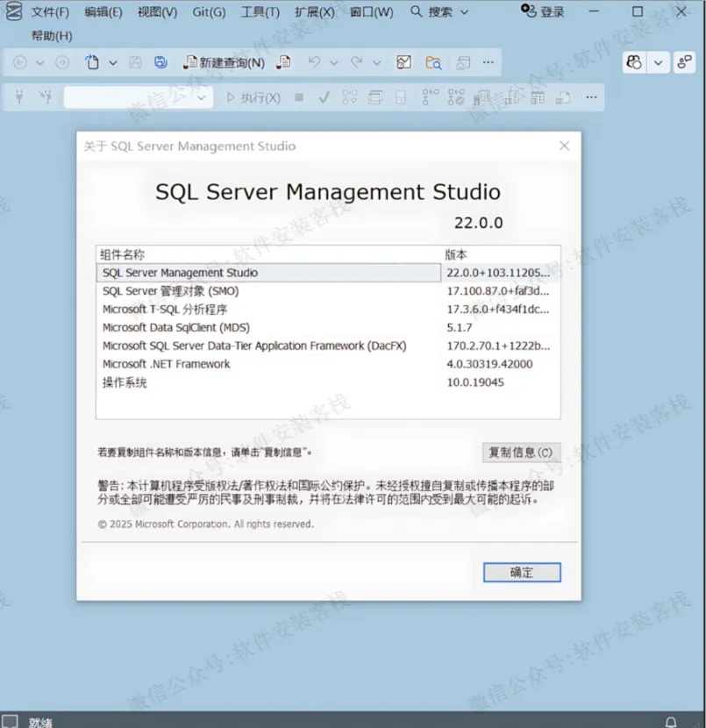706x728 pixels.
Task: Click the include actual plan icon
Action: tap(431, 97)
